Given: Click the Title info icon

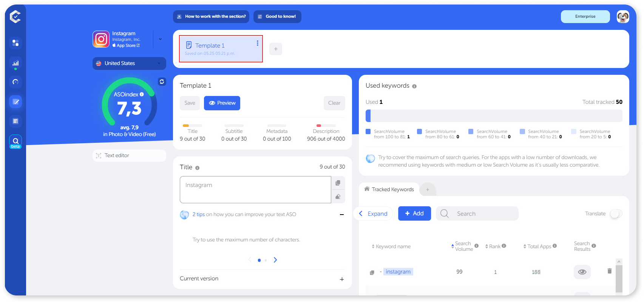Looking at the screenshot, I should pos(197,168).
